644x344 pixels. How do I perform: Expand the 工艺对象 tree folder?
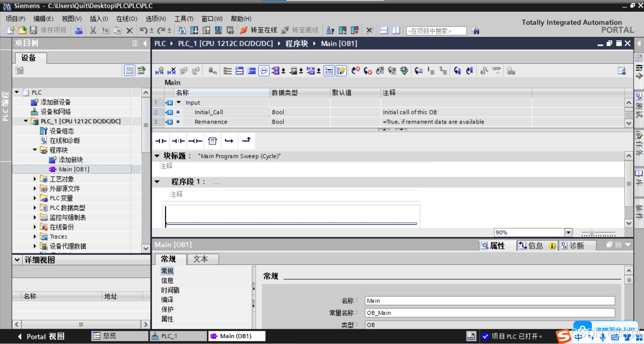pos(35,179)
